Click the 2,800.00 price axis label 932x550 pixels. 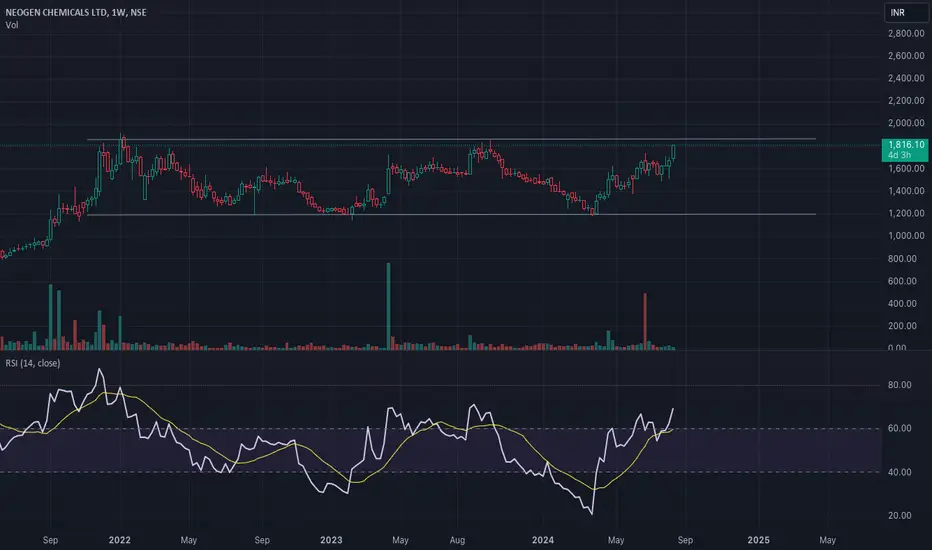point(906,34)
